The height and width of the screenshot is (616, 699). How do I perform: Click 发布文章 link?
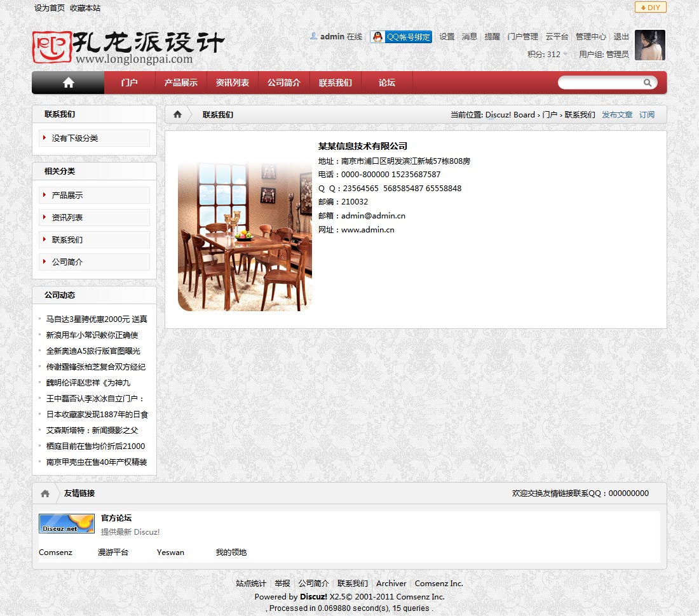pyautogui.click(x=617, y=114)
